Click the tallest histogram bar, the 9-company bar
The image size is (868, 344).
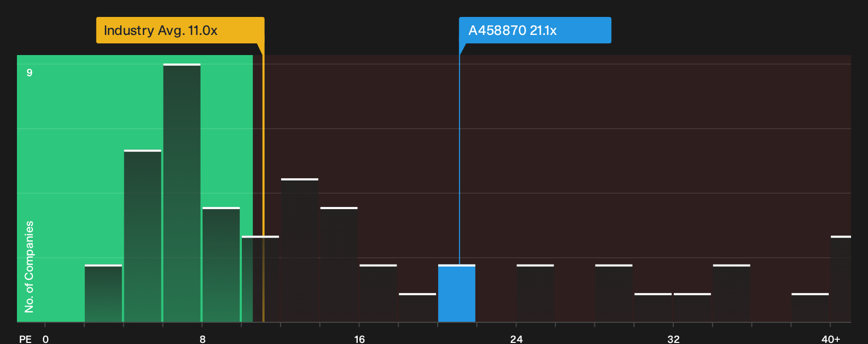[182, 193]
